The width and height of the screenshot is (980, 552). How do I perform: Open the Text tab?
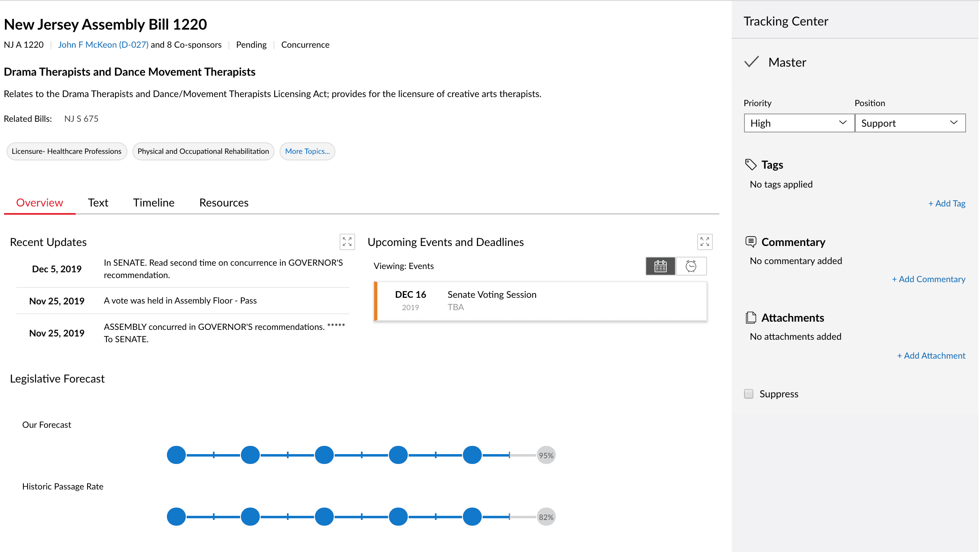pyautogui.click(x=98, y=203)
